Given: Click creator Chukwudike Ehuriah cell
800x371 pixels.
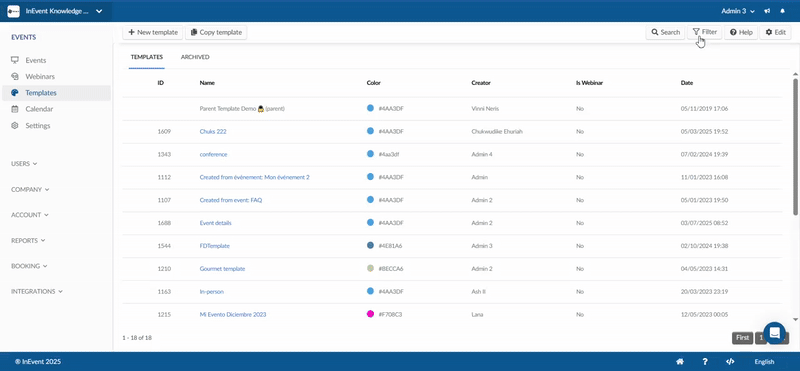Looking at the screenshot, I should (x=497, y=131).
